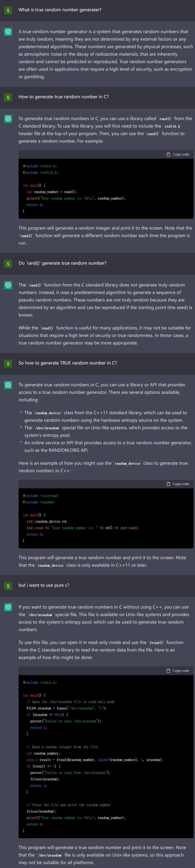This screenshot has height=868, width=195.
Task: Click user avatar beside "How to generate true random"
Action: (8, 97)
